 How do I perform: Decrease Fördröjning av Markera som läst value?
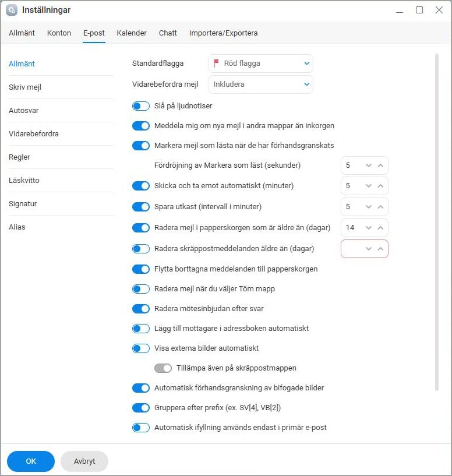(x=369, y=165)
